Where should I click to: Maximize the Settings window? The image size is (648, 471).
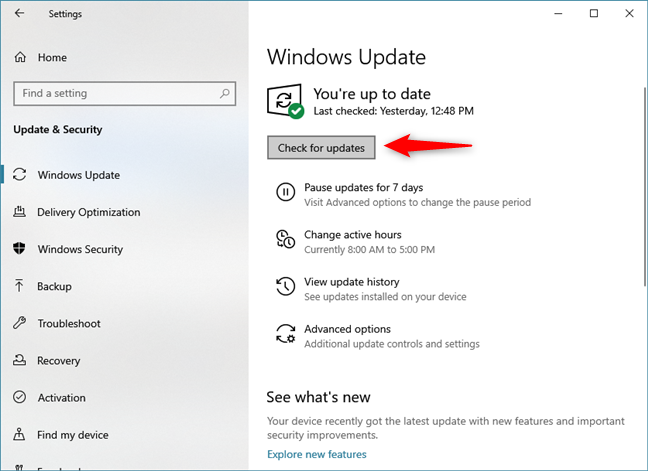click(x=593, y=13)
